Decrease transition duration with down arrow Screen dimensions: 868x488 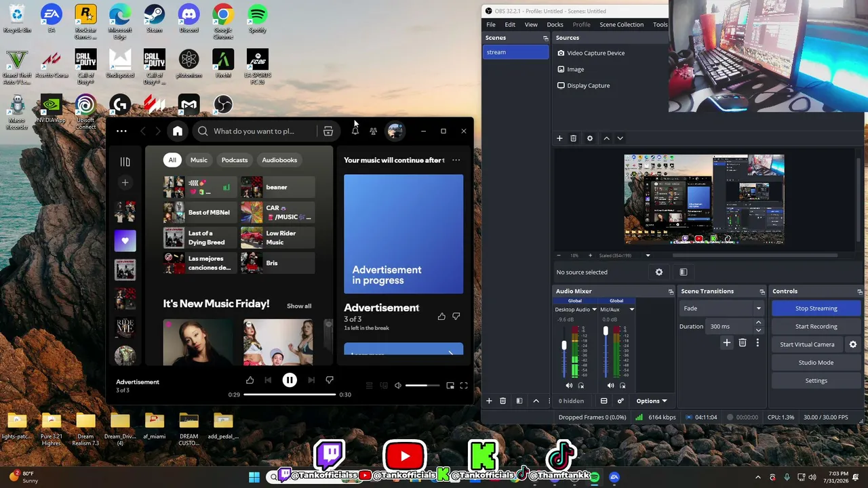click(x=758, y=330)
